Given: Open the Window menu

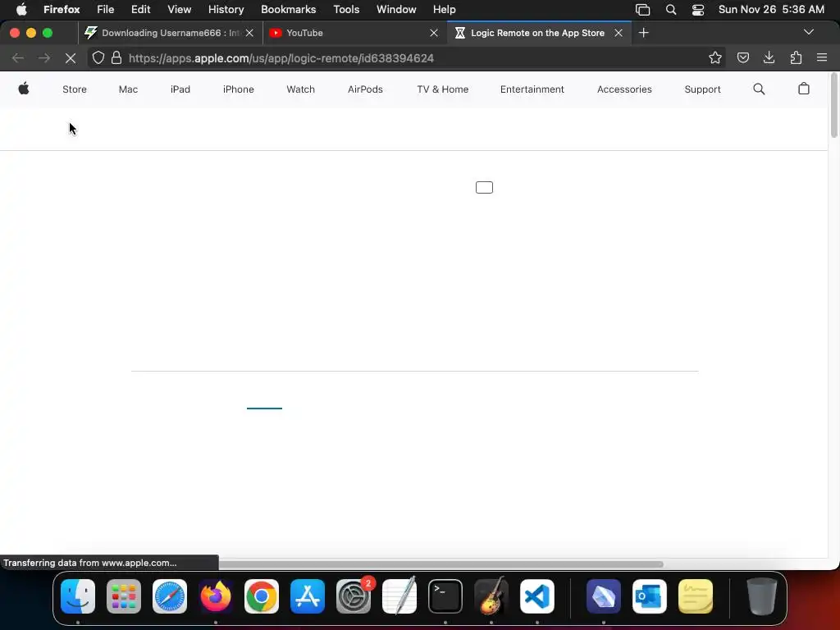Looking at the screenshot, I should pyautogui.click(x=396, y=10).
